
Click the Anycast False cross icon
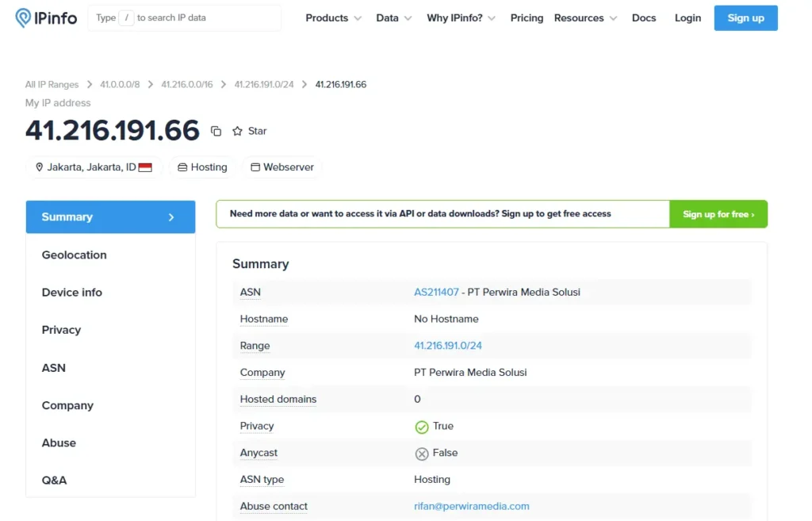click(x=422, y=454)
